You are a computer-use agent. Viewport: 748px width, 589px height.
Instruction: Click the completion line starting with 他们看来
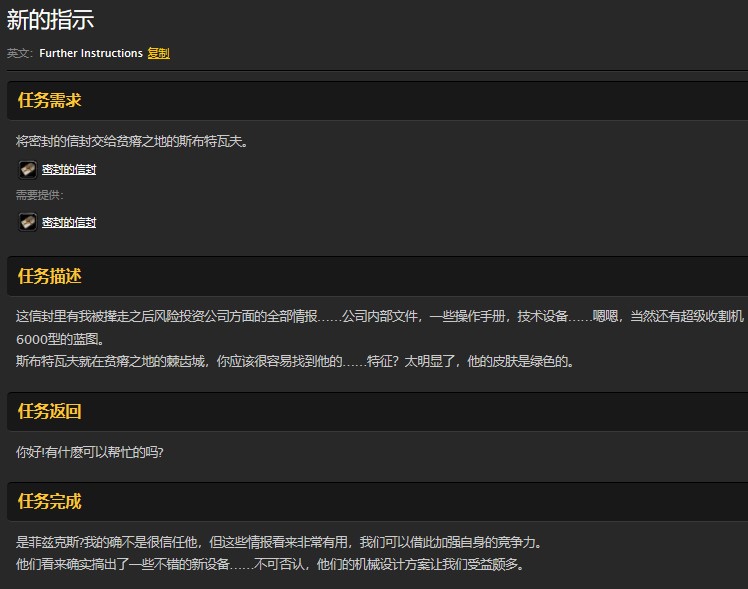coord(269,564)
